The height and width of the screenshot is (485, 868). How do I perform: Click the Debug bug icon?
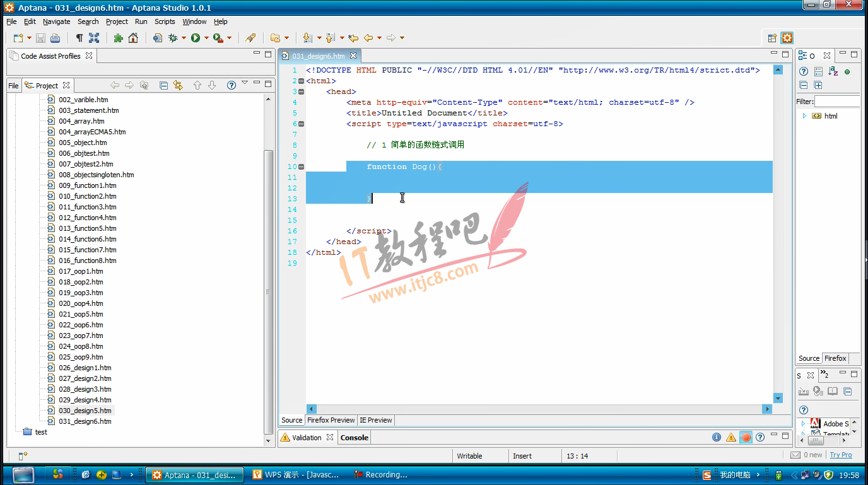pyautogui.click(x=173, y=38)
